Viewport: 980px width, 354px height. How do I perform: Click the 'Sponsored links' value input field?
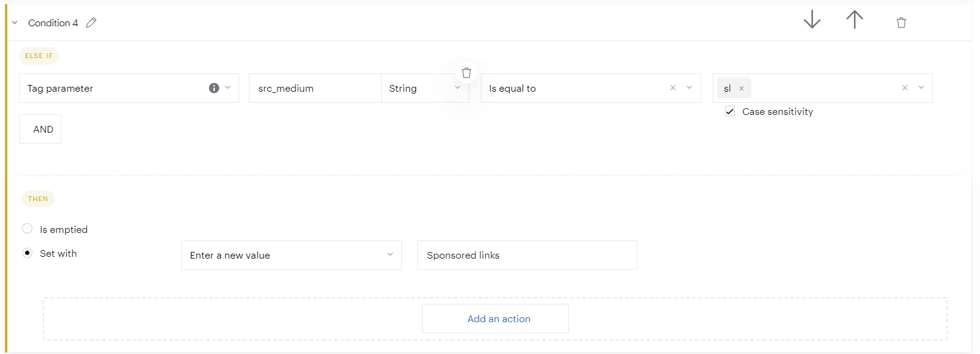[x=527, y=255]
